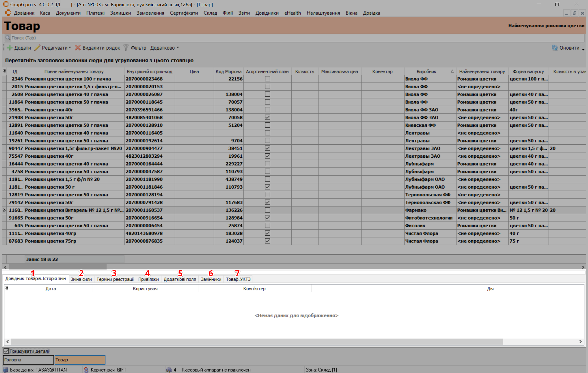Open main grid column chooser icon
Viewport: 588px width, 373px height.
pyautogui.click(x=4, y=72)
